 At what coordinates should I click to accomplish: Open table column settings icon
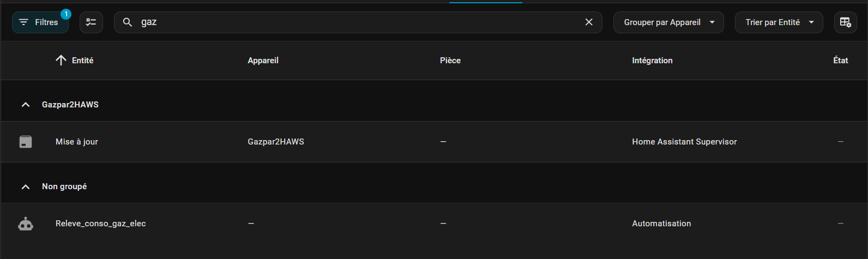pyautogui.click(x=845, y=22)
